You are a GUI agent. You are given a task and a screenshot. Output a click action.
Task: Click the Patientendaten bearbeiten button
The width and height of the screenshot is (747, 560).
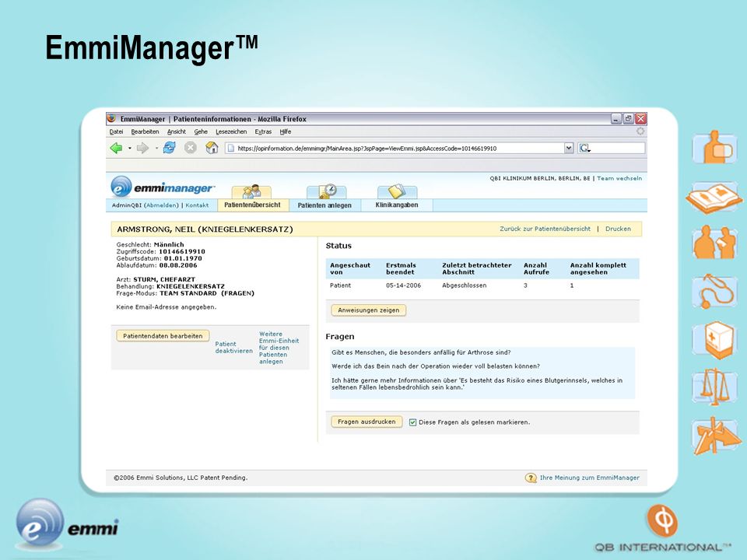(163, 336)
